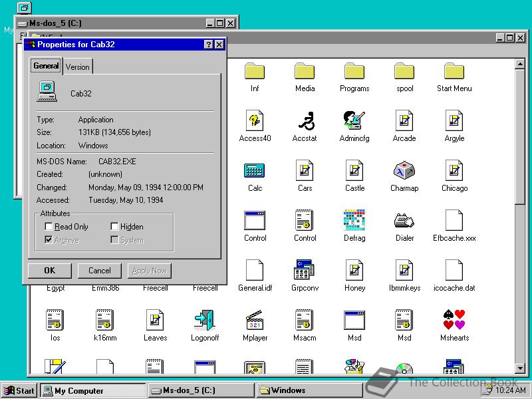Select the Cars file icon
This screenshot has width=532, height=399.
[x=305, y=171]
